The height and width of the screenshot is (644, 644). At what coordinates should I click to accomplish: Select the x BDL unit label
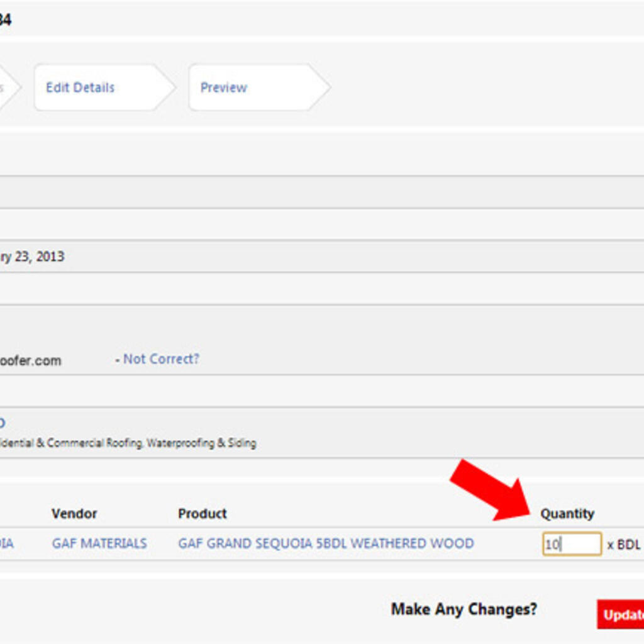point(623,545)
